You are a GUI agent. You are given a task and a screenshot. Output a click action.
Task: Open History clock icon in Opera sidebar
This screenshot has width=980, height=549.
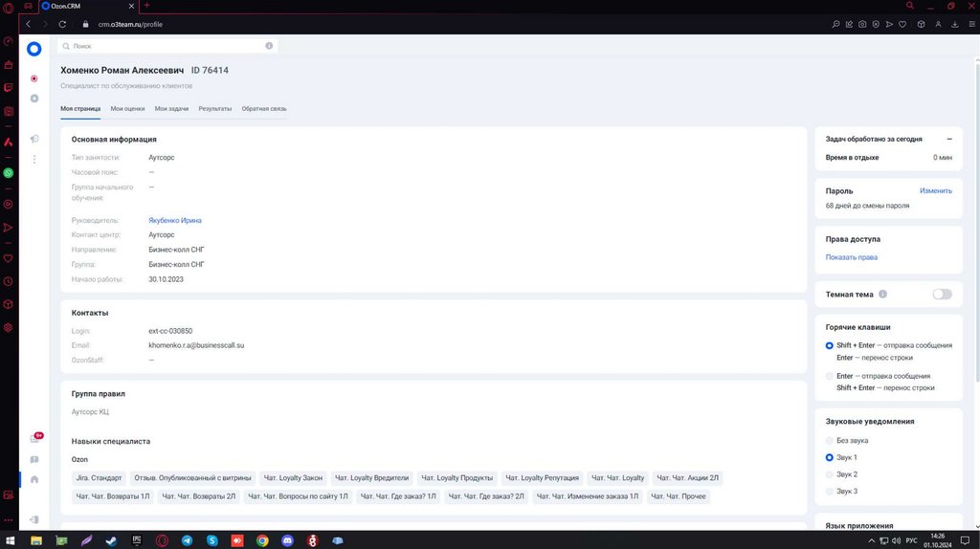pyautogui.click(x=8, y=281)
